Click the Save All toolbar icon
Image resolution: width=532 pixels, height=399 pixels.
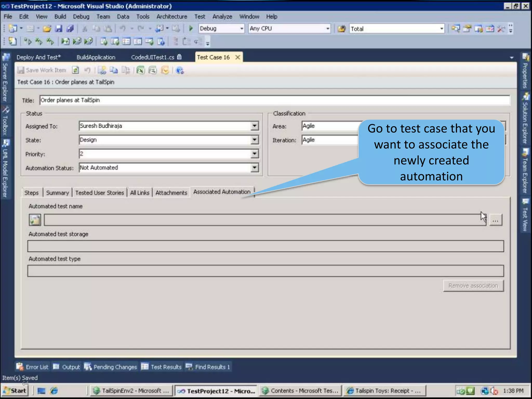[70, 29]
